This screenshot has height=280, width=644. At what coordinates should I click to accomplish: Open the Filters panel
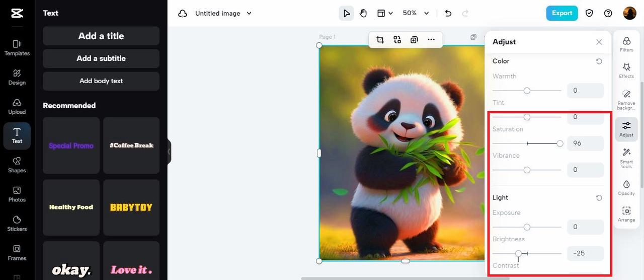[626, 44]
